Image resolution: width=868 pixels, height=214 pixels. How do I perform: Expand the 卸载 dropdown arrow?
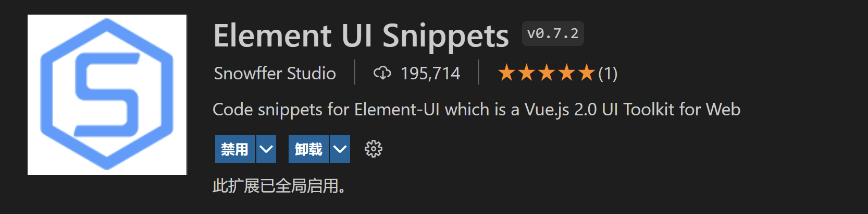coord(340,149)
